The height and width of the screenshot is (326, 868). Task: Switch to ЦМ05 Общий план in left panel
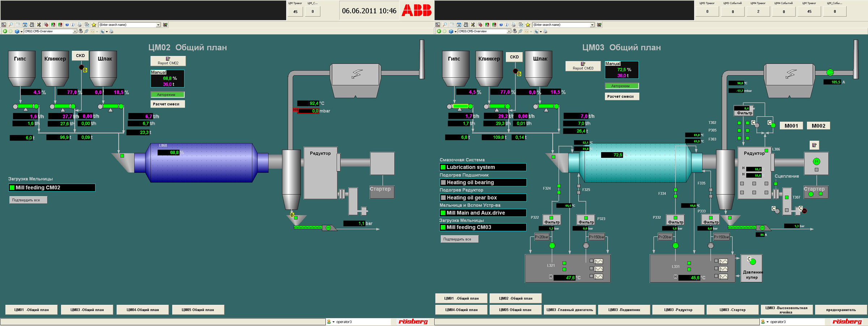pos(198,310)
